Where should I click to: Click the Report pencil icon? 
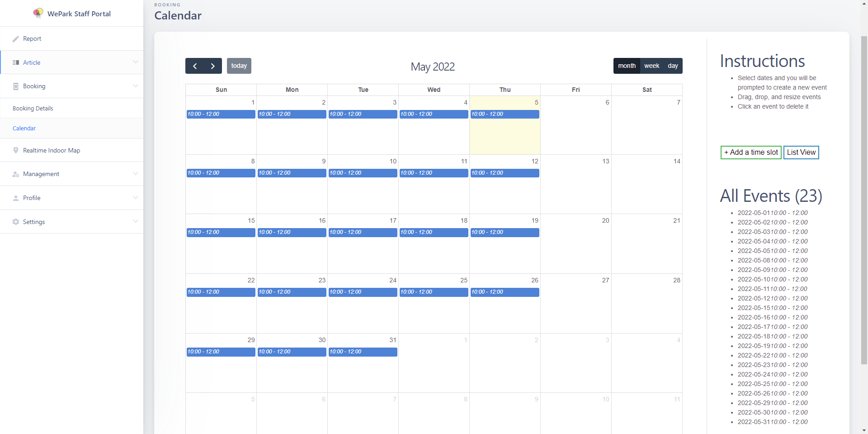pos(16,39)
